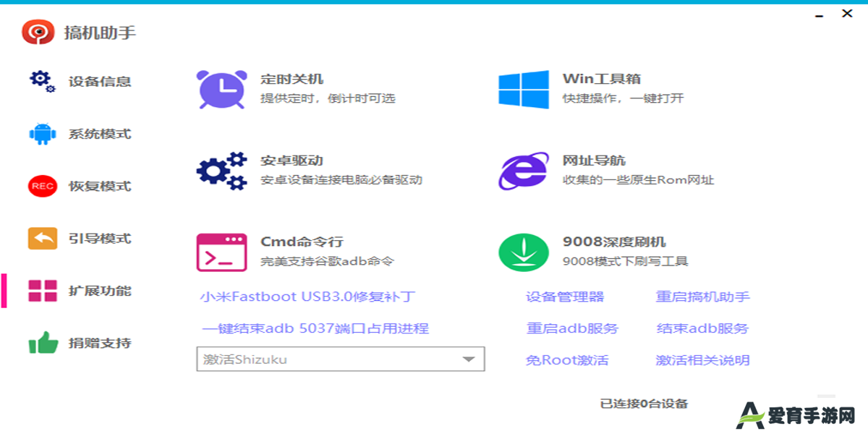The height and width of the screenshot is (434, 868).
Task: Expand the 激活Shizuku dropdown arrow
Action: point(469,359)
